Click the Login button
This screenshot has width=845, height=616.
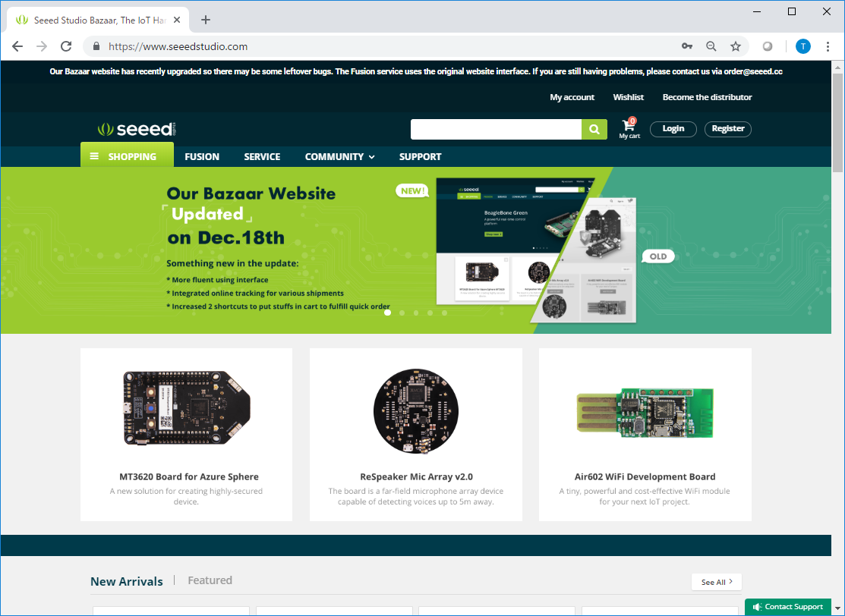tap(673, 129)
